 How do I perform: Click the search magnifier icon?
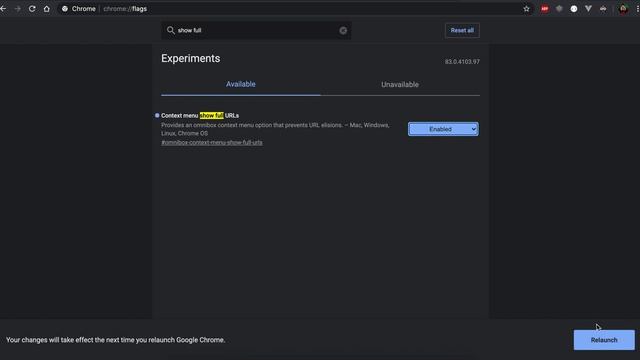pyautogui.click(x=171, y=30)
